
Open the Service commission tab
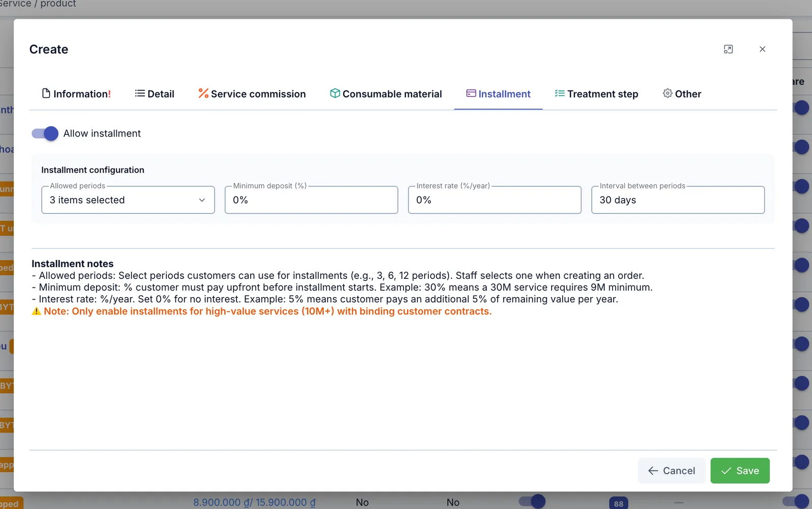(x=252, y=94)
